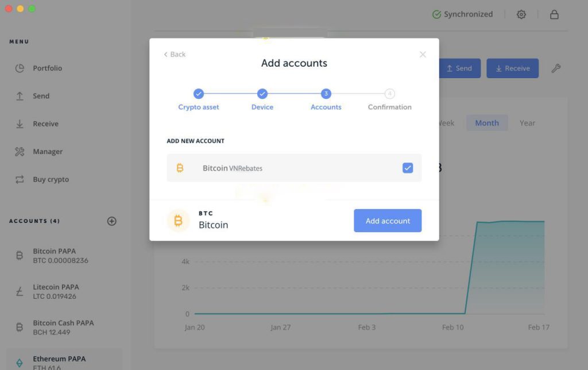This screenshot has width=588, height=370.
Task: Click the round BTC logo in dialog footer
Action: [178, 221]
